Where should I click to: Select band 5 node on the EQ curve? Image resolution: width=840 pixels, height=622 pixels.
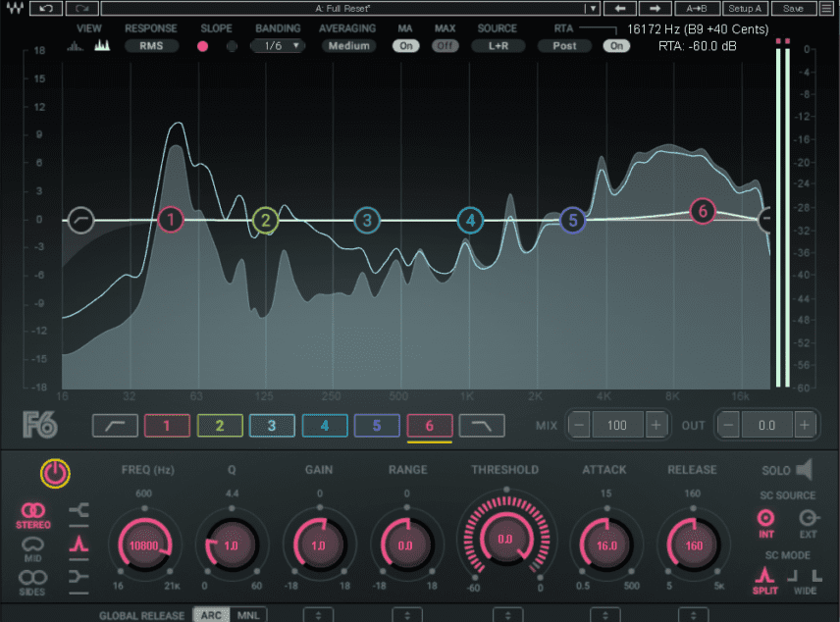click(x=573, y=220)
